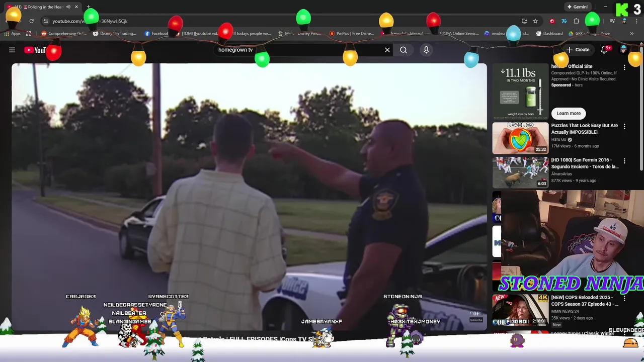Click the Create button
Viewport: 644px width, 362px height.
[578, 50]
